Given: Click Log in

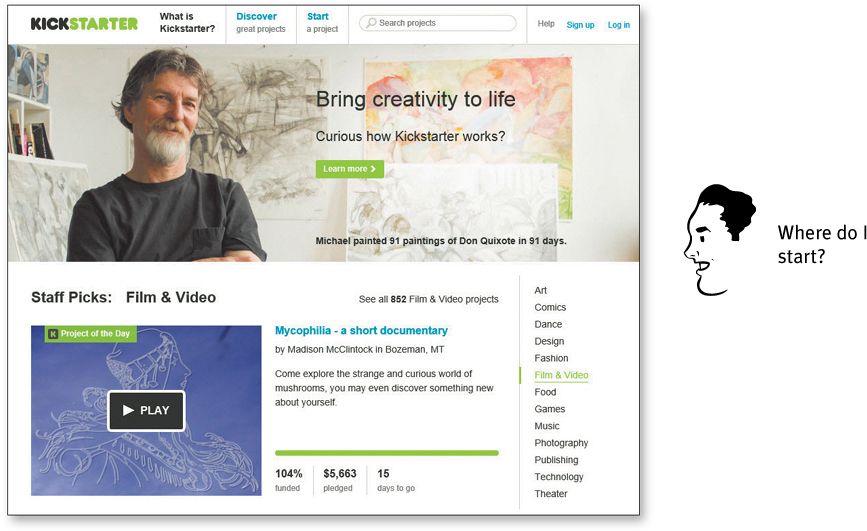Looking at the screenshot, I should (619, 25).
